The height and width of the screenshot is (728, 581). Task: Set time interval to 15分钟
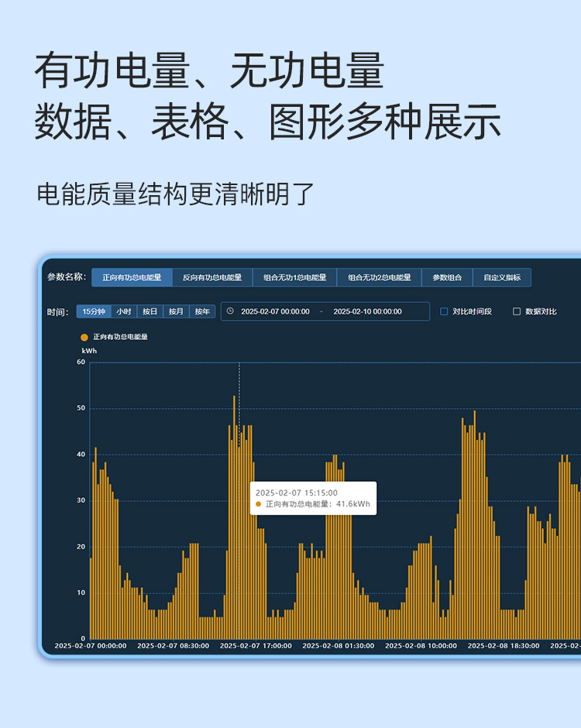pos(94,311)
